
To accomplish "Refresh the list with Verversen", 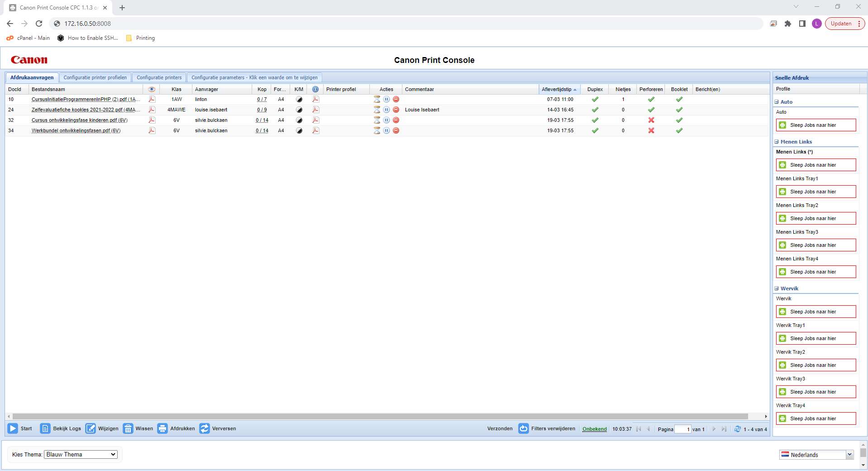I will 218,428.
